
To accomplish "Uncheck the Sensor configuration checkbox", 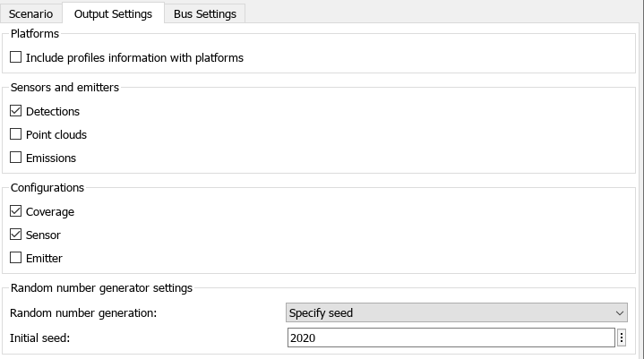I will click(16, 235).
